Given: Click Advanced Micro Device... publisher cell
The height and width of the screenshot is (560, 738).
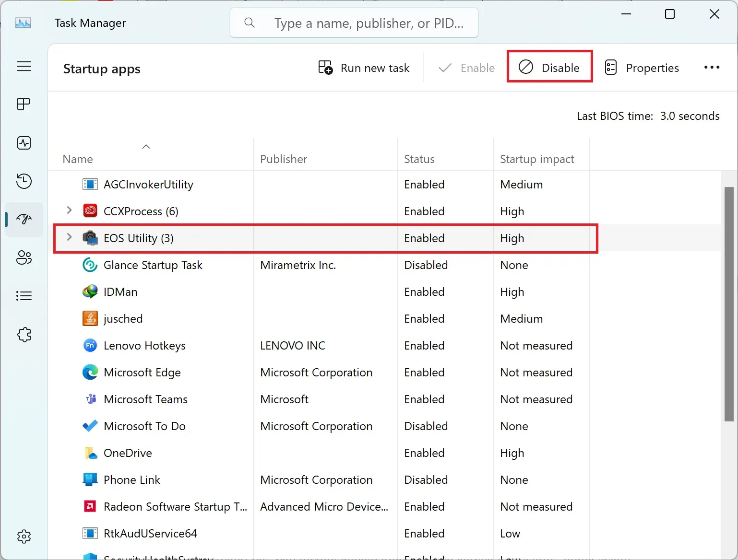Looking at the screenshot, I should click(324, 506).
